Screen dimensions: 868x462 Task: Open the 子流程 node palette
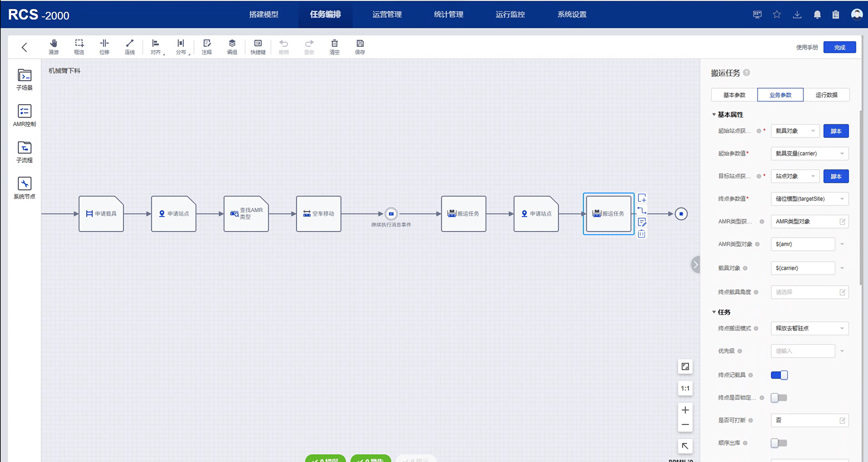click(x=25, y=152)
